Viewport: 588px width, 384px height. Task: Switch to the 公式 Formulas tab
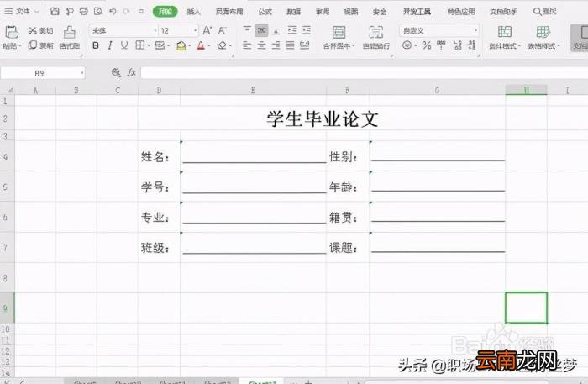point(265,12)
